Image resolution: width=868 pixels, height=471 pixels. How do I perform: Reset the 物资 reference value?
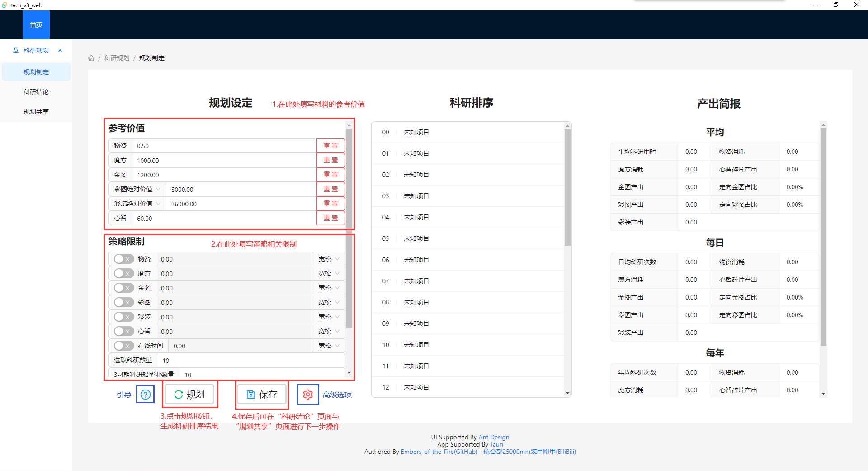tap(330, 146)
